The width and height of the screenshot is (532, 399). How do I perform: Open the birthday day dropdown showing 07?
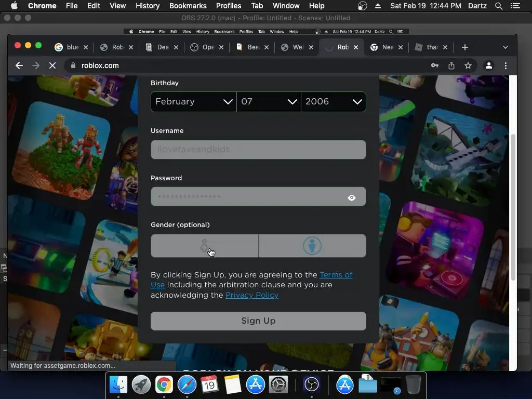[x=269, y=101]
